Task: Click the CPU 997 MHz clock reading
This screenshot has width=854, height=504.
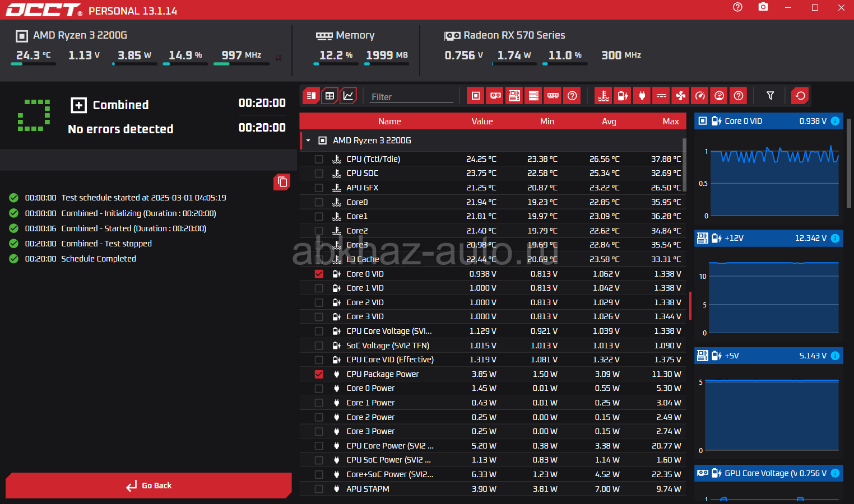Action: pyautogui.click(x=242, y=55)
